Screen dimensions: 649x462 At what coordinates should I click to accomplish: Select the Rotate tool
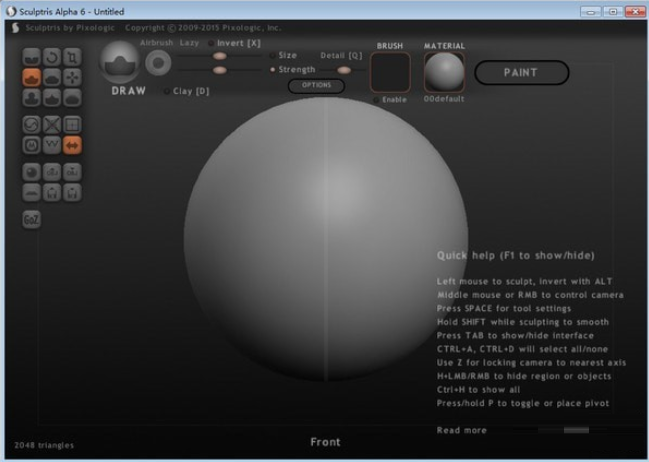(52, 57)
